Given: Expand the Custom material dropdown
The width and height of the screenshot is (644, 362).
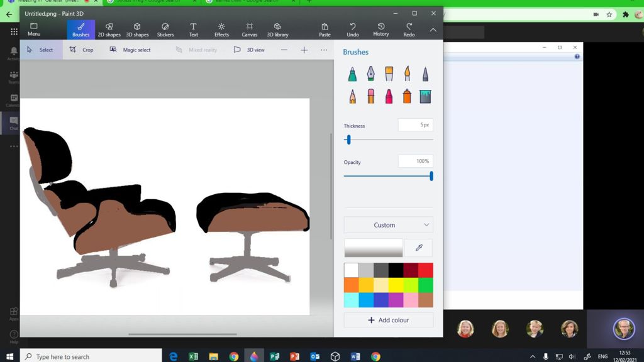Looking at the screenshot, I should (389, 225).
